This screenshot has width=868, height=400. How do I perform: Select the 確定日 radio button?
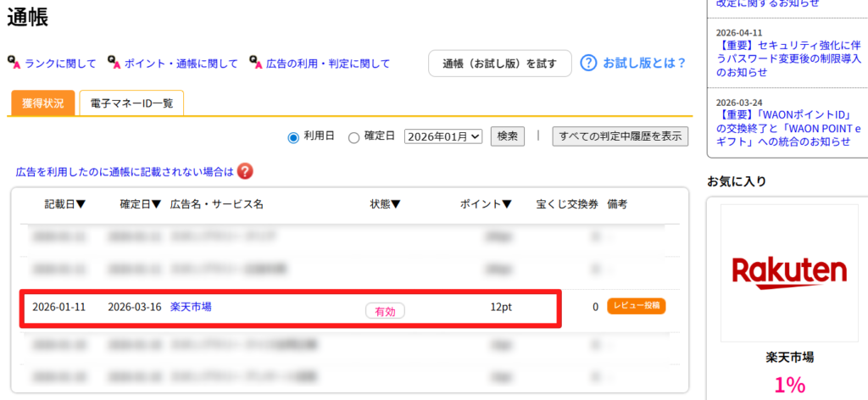(353, 138)
